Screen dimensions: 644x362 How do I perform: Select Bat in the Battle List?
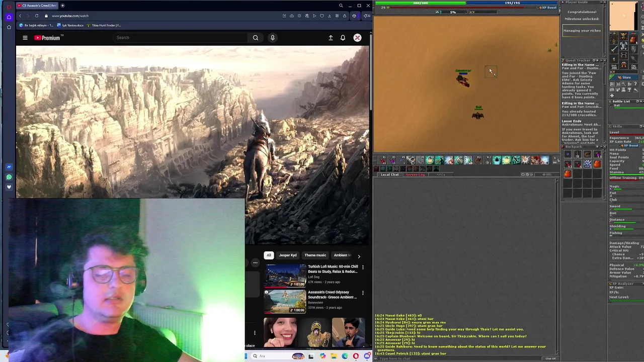pos(617,106)
